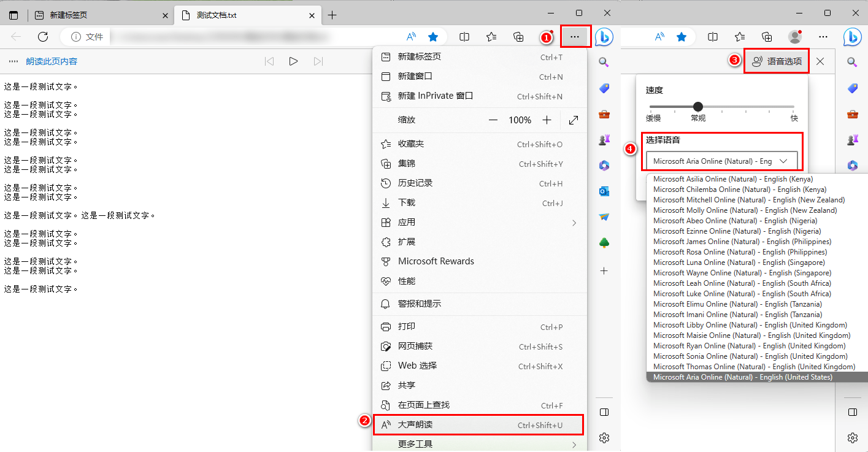The image size is (868, 452).
Task: Open Bing Copilot sidebar icon
Action: [604, 37]
